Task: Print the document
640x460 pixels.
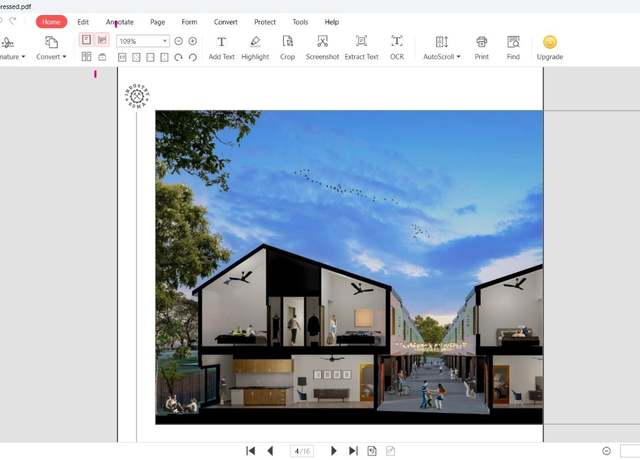Action: pos(482,48)
